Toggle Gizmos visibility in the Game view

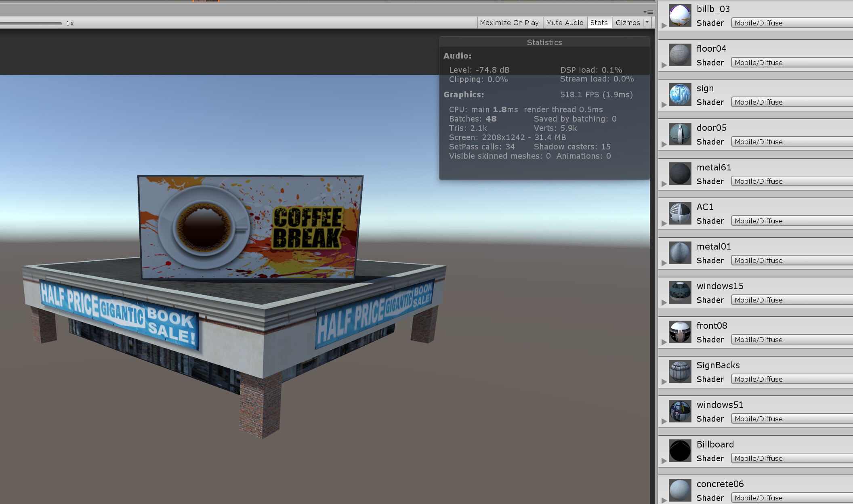point(627,22)
